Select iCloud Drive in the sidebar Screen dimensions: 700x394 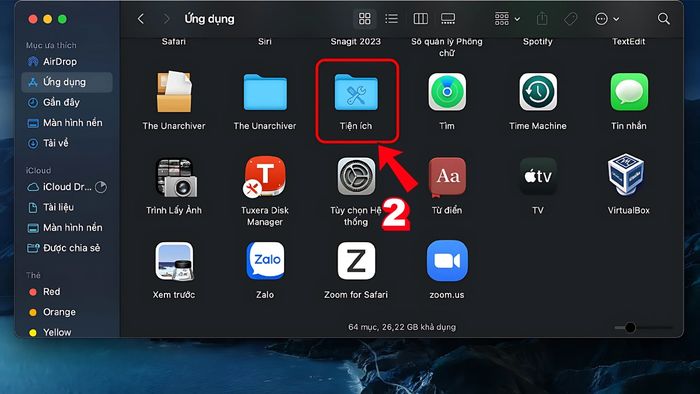click(67, 187)
